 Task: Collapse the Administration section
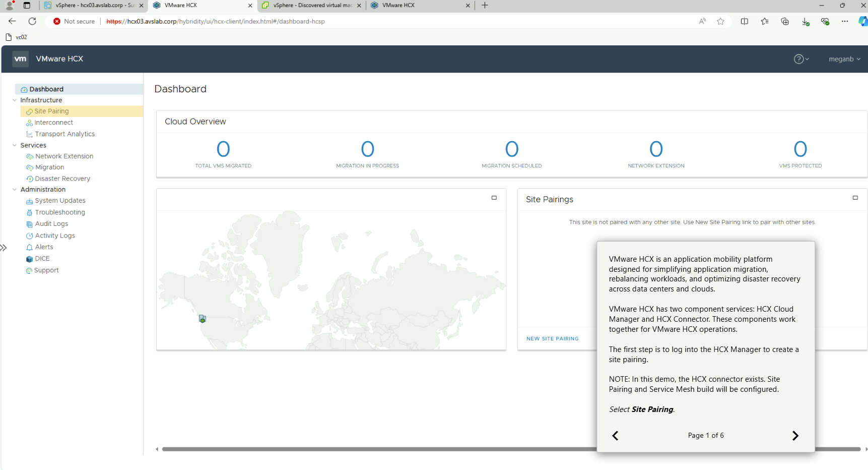pyautogui.click(x=15, y=190)
